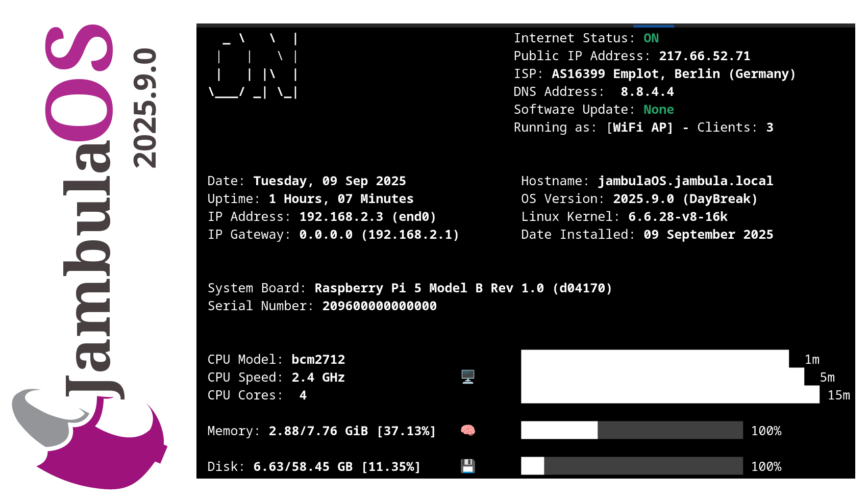Click System Board Raspberry Pi 5 text
Screen dimensions: 868x500
(x=463, y=288)
